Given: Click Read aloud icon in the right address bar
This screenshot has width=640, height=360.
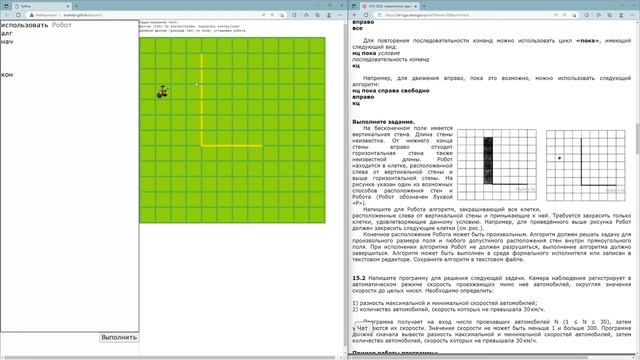Looking at the screenshot, I should 556,15.
